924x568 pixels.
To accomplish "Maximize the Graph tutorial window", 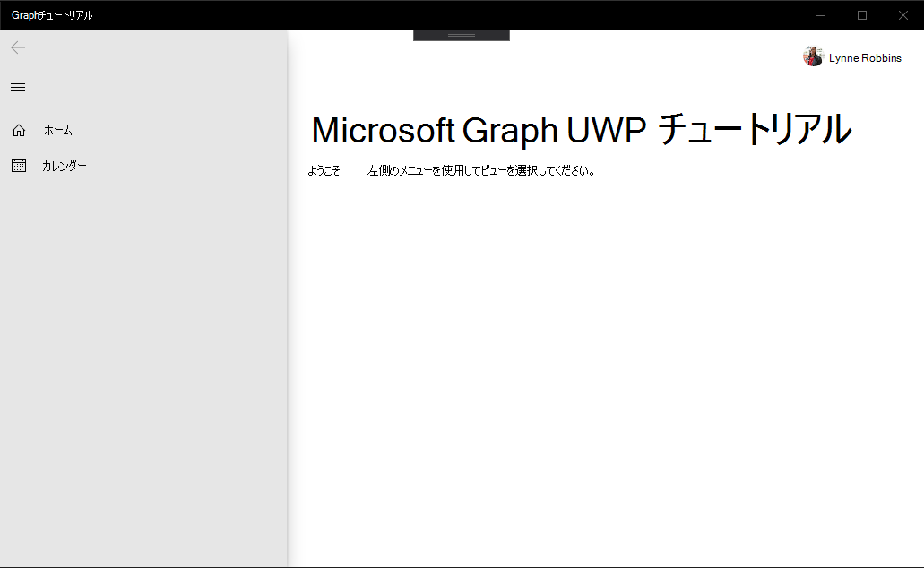I will tap(862, 15).
